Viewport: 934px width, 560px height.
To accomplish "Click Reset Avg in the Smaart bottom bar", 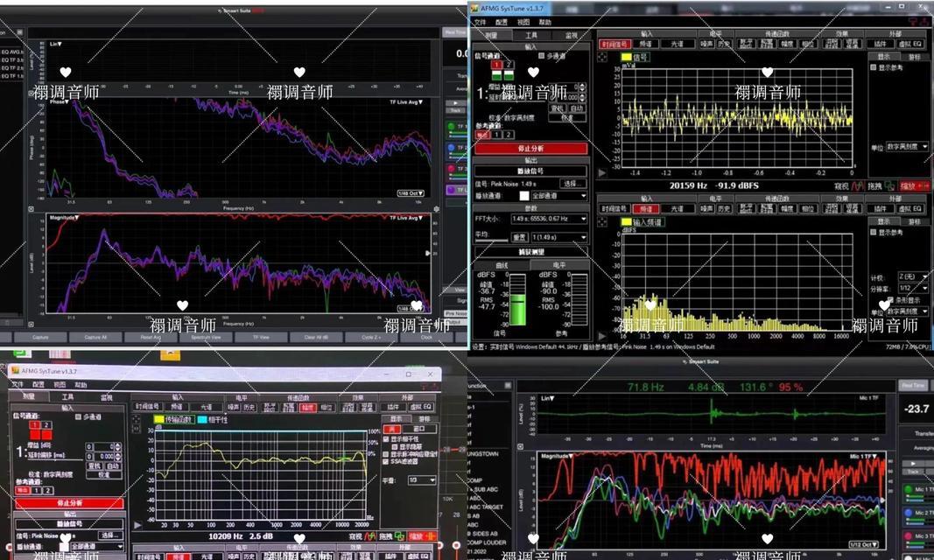I will click(x=151, y=338).
